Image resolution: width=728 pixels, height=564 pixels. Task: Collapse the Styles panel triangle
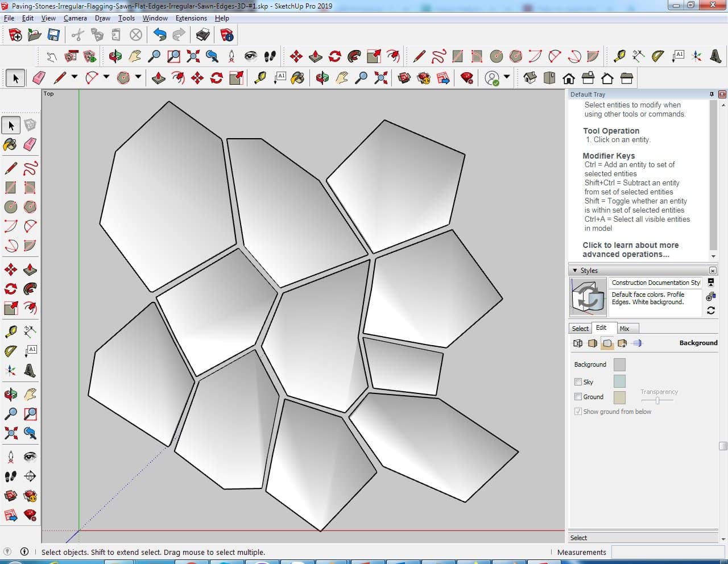(x=575, y=271)
